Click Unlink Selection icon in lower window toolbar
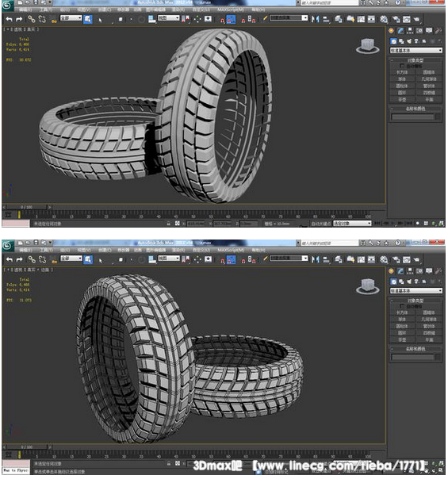448x479 pixels. [42, 259]
